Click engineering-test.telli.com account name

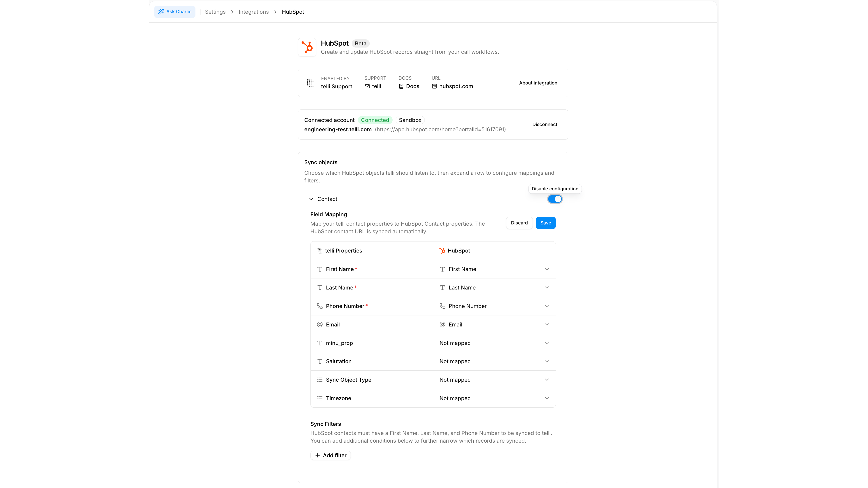(x=338, y=129)
